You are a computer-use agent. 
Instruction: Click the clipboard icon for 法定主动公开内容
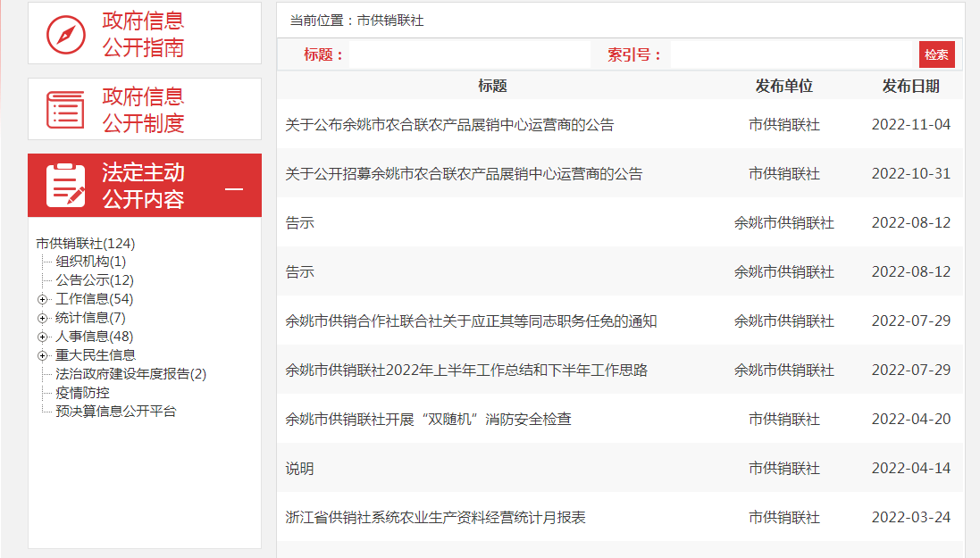coord(65,186)
